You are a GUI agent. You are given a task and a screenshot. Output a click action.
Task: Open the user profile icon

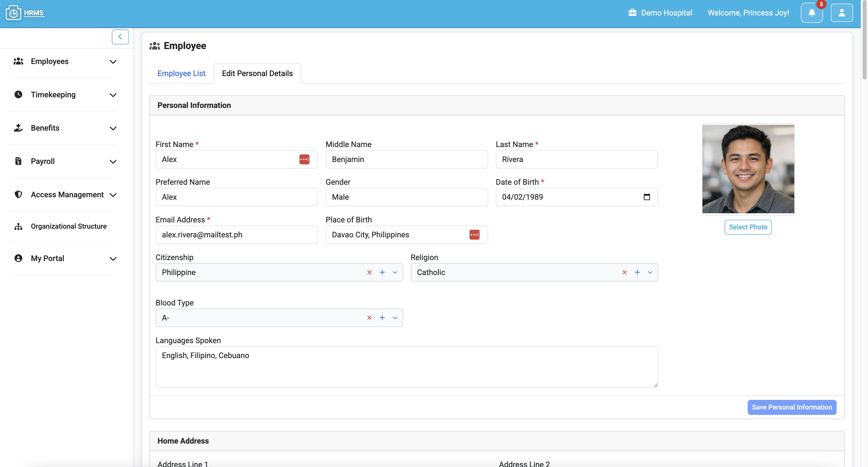click(x=841, y=13)
